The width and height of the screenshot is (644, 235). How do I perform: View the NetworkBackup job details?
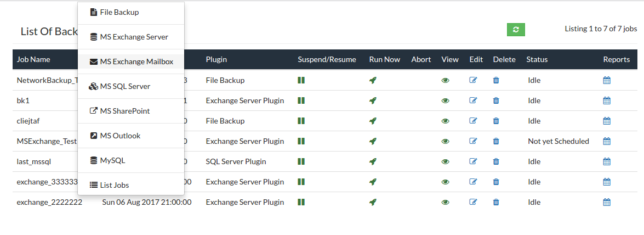click(x=445, y=80)
